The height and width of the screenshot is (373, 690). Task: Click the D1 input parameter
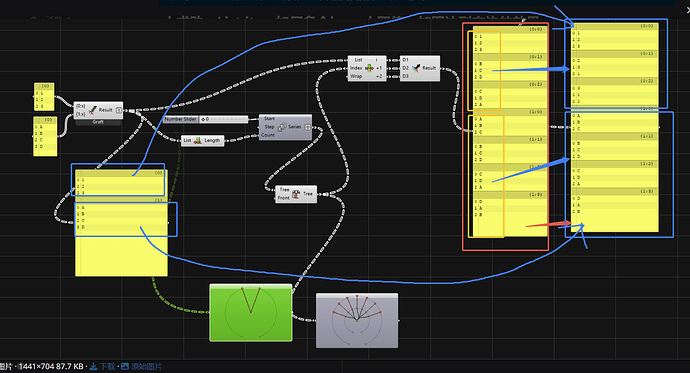click(405, 60)
